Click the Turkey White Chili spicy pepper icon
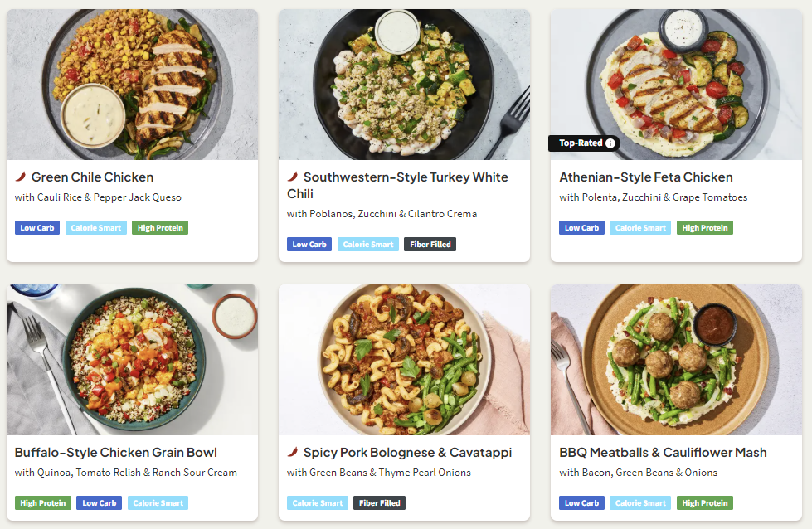Screen dimensions: 812x529 point(293,177)
